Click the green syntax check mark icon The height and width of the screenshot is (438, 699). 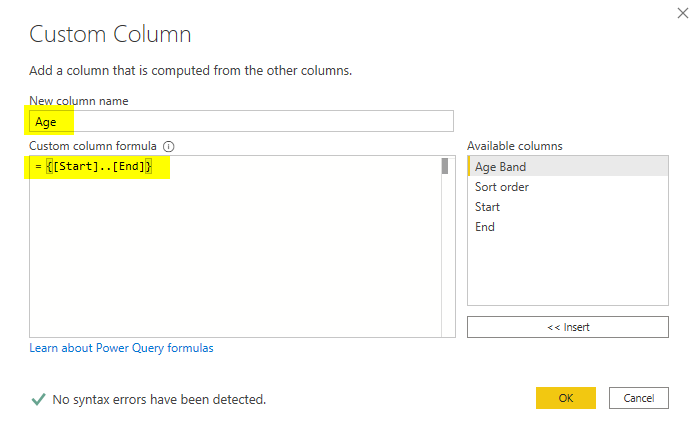pos(38,399)
